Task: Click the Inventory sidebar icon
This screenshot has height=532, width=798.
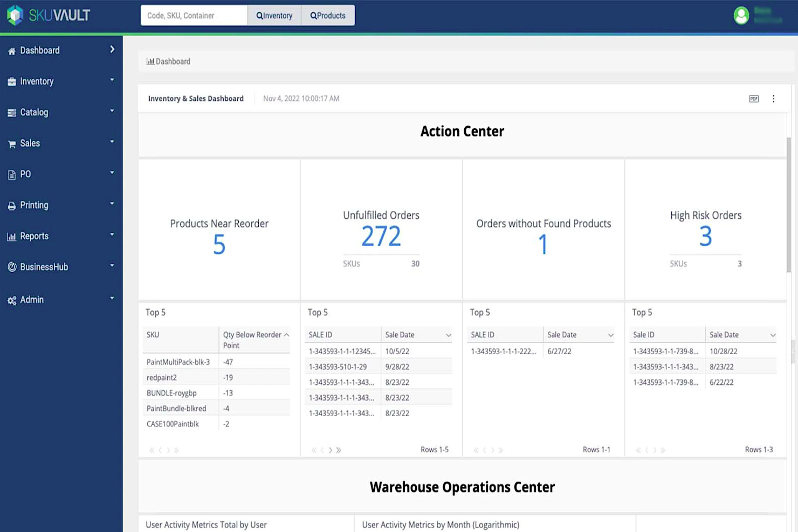Action: pos(11,81)
